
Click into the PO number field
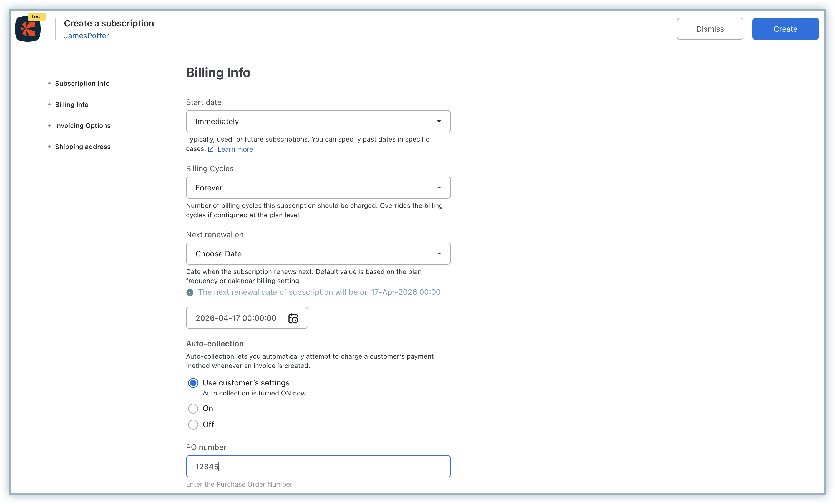[x=318, y=467]
